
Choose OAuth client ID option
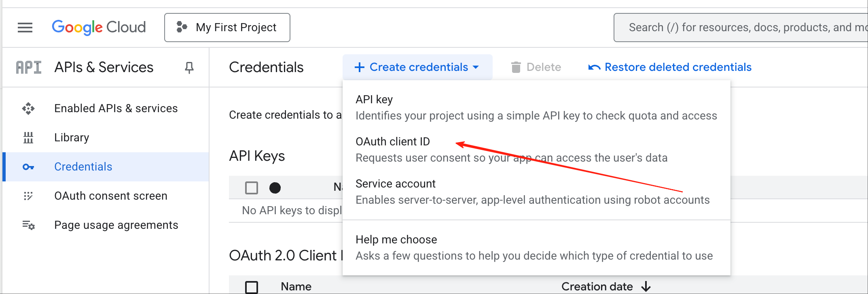(536, 150)
